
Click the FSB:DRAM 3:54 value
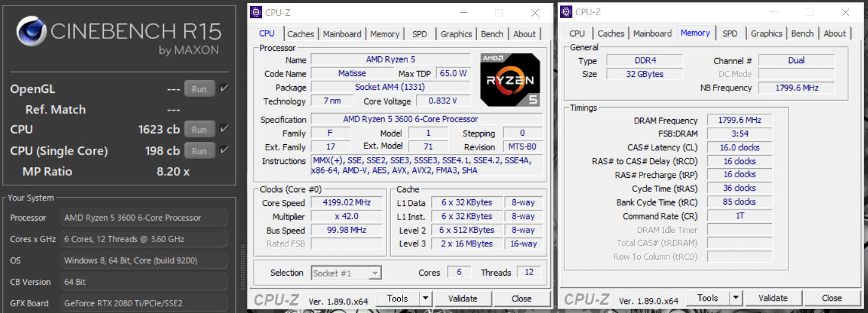tap(740, 134)
